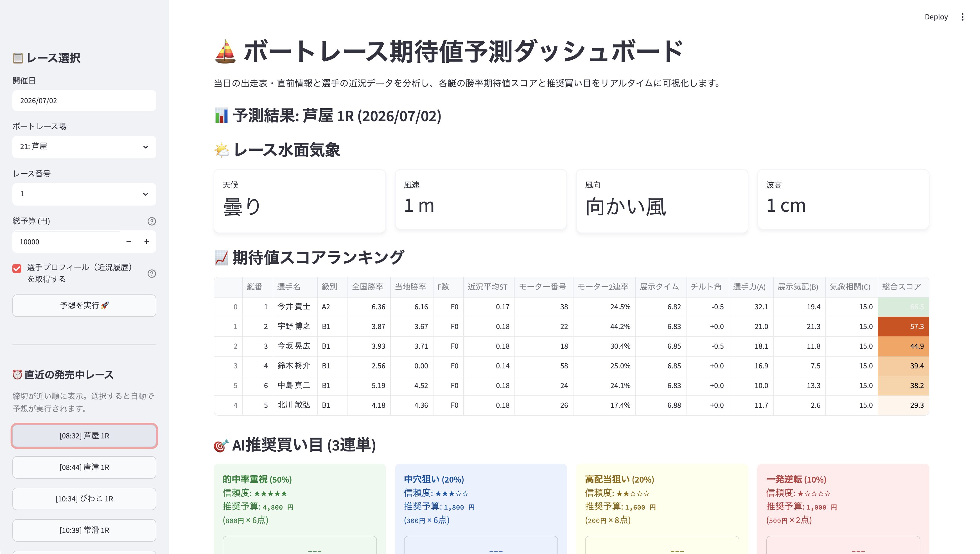The image size is (980, 554).
Task: Open the レース番号 dropdown showing 1
Action: (x=84, y=194)
